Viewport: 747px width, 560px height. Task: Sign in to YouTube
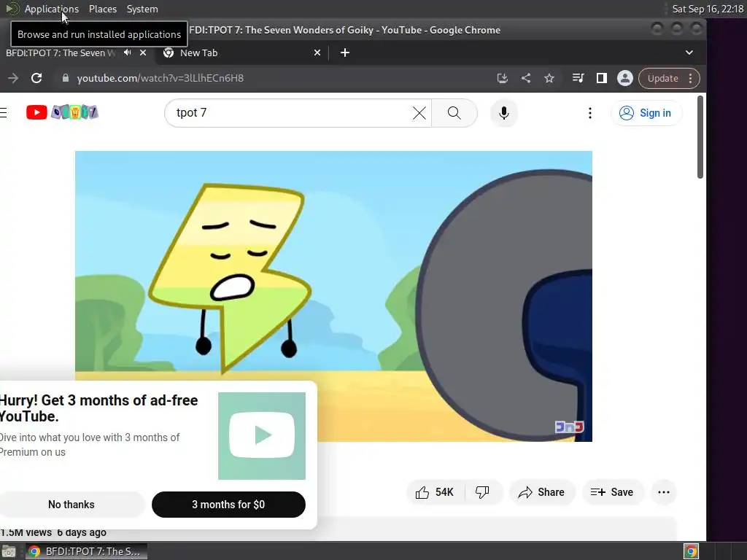coord(646,113)
